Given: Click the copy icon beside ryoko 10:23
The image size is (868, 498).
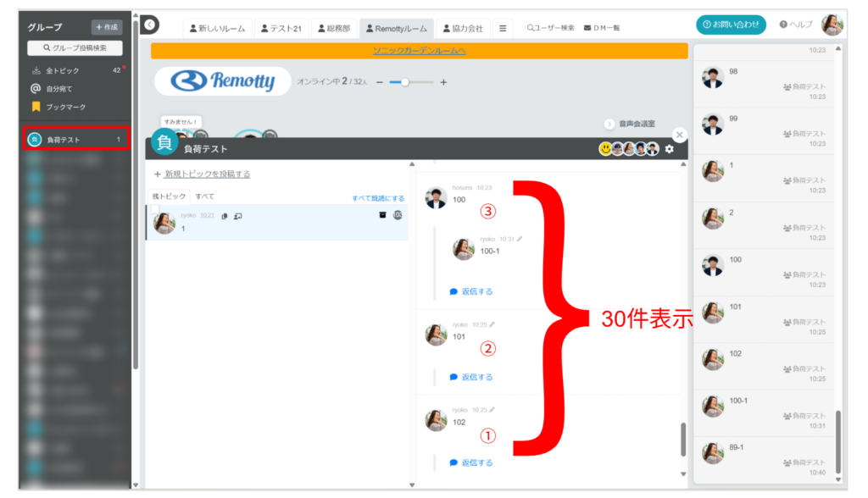Looking at the screenshot, I should (225, 216).
